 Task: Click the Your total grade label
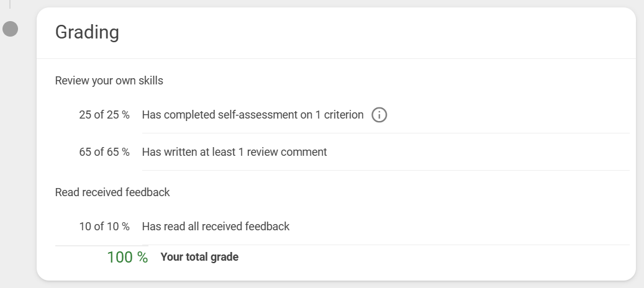[x=199, y=257]
